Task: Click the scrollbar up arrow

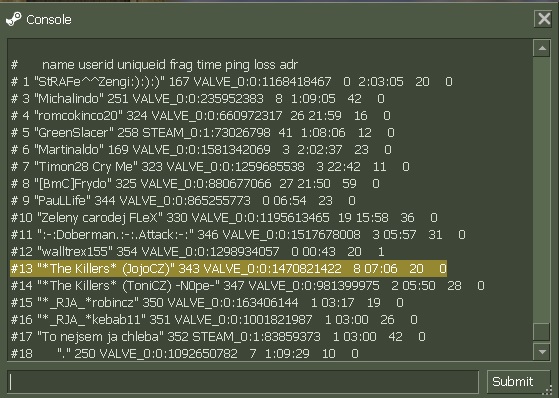Action: (x=542, y=48)
